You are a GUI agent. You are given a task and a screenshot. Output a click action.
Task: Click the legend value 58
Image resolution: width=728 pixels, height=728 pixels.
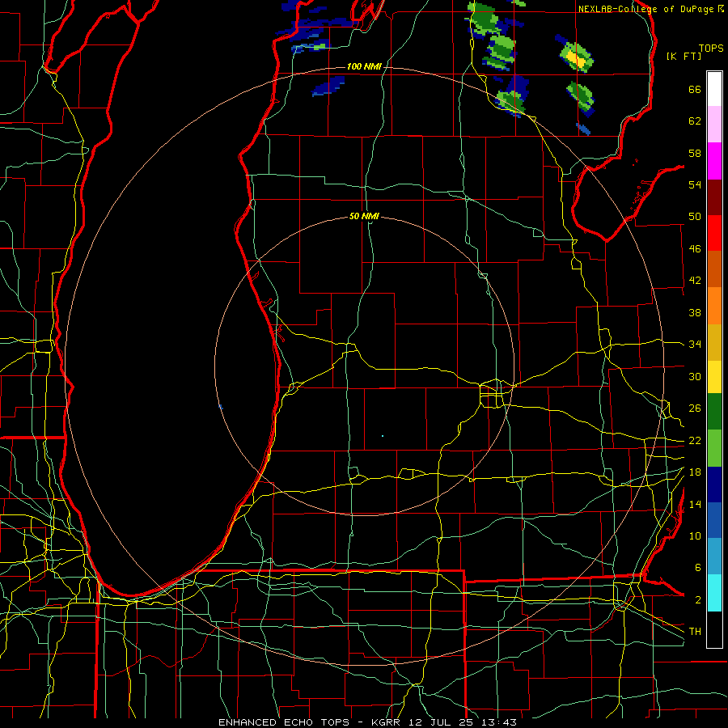tap(695, 153)
